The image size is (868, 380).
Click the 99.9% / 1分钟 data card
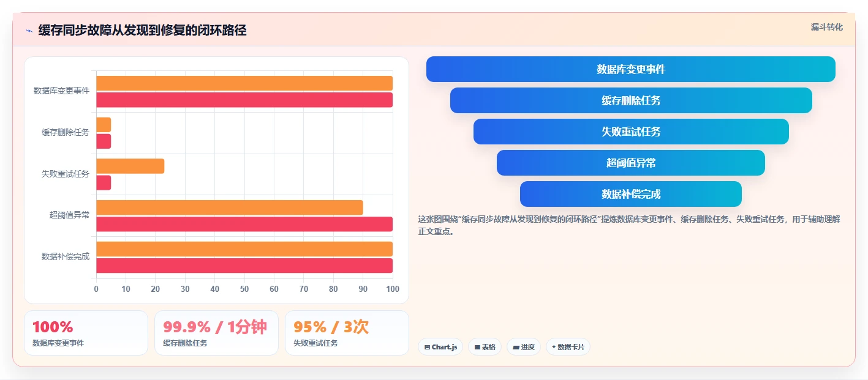tap(216, 333)
